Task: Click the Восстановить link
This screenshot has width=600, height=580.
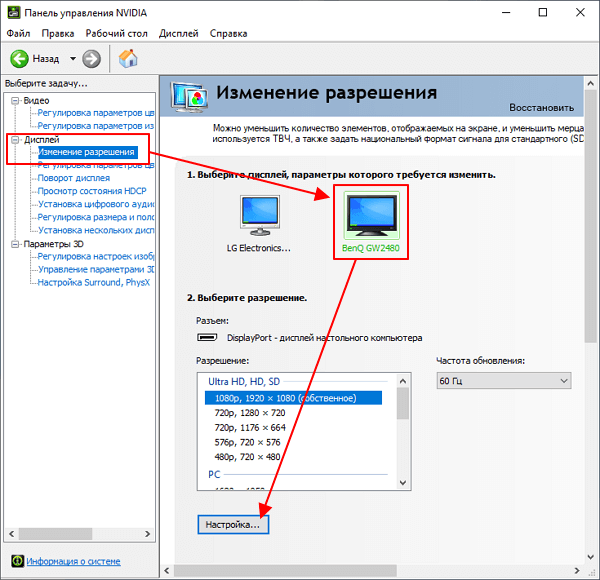Action: pos(541,108)
